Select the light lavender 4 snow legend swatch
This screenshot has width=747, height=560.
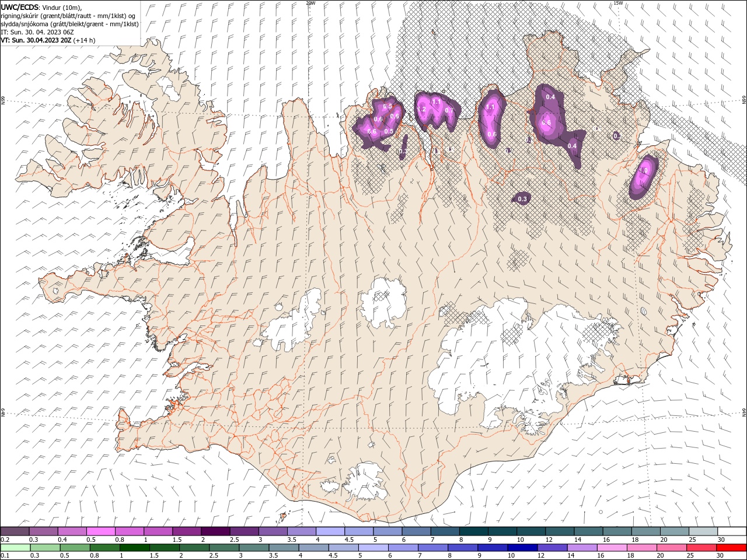[330, 531]
